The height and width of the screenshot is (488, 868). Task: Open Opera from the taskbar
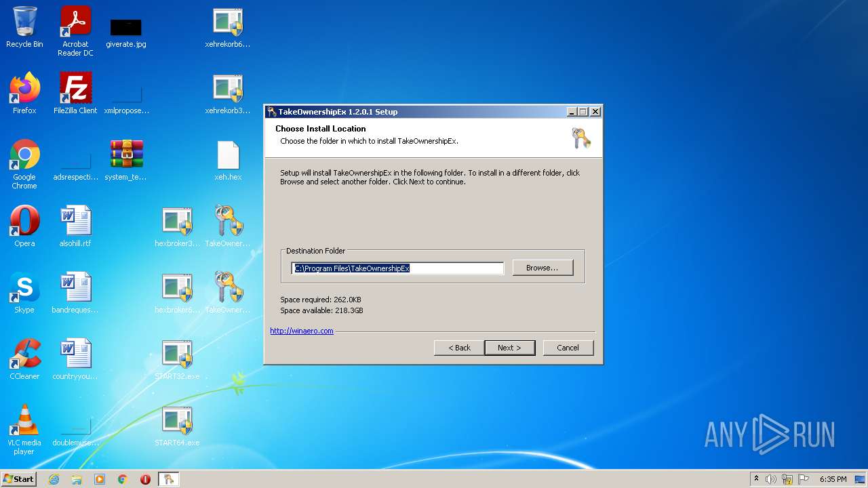(145, 479)
